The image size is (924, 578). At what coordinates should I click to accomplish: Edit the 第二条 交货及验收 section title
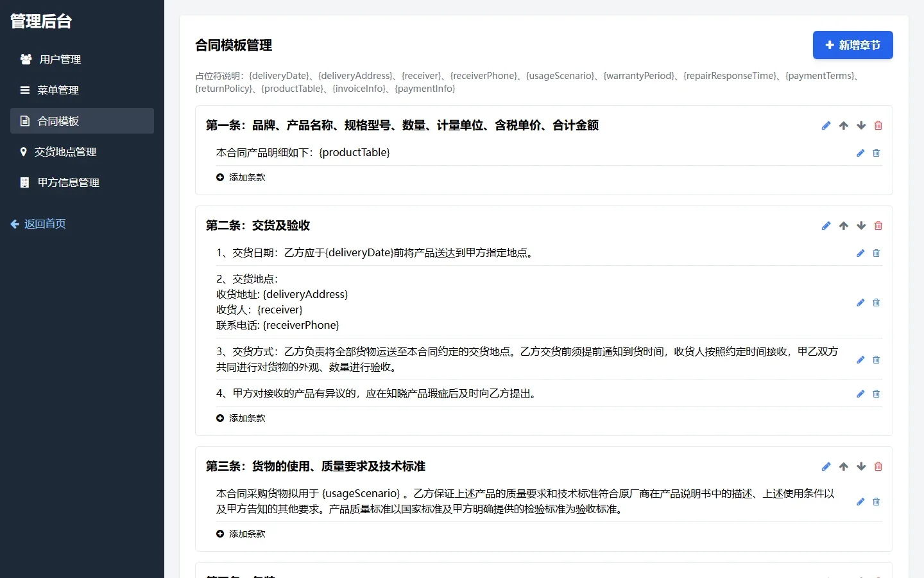tap(826, 226)
